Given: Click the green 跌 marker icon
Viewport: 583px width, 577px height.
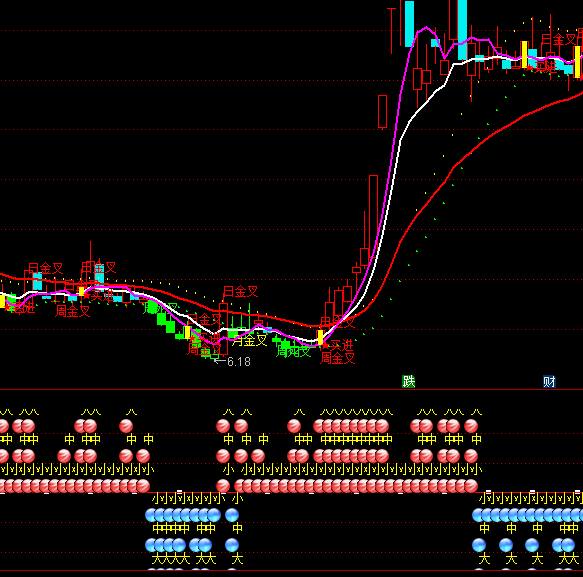Looking at the screenshot, I should coord(408,381).
